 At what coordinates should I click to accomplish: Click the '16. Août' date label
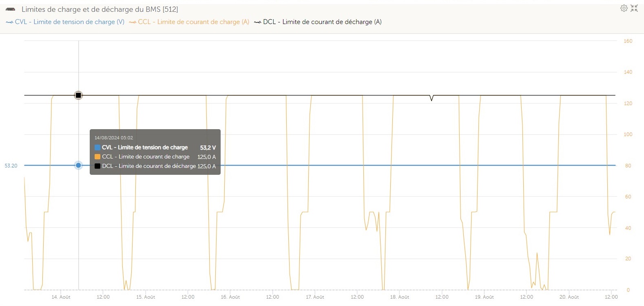pos(230,297)
